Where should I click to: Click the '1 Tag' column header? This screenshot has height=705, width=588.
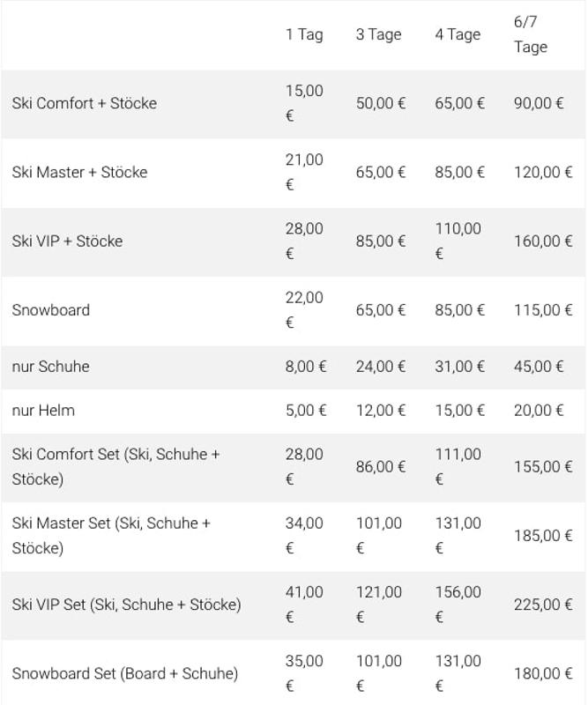304,34
